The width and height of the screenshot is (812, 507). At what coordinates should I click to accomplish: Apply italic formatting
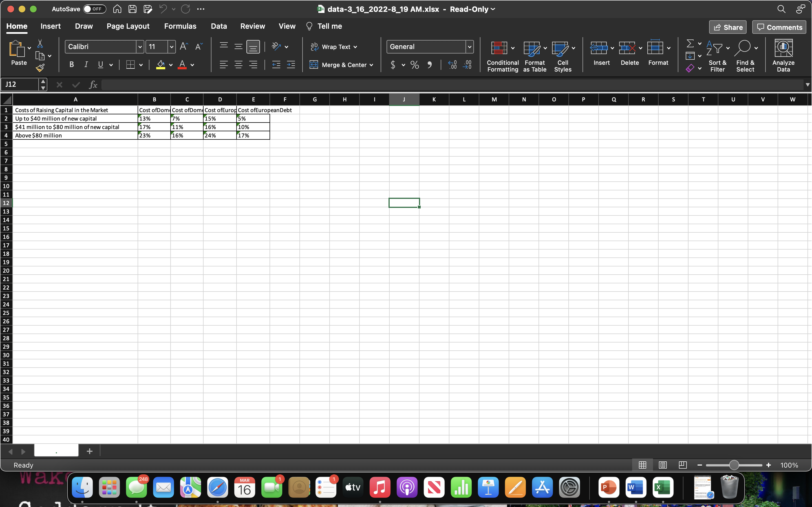coord(86,65)
